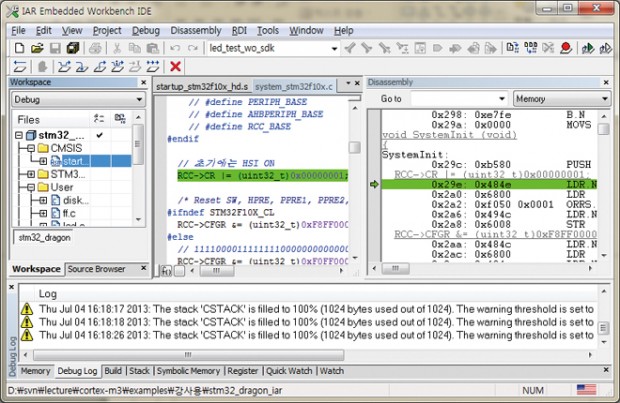Viewport: 620px width, 403px height.
Task: Open the led_test_wo_sdk toolbar dropdown
Action: point(334,49)
